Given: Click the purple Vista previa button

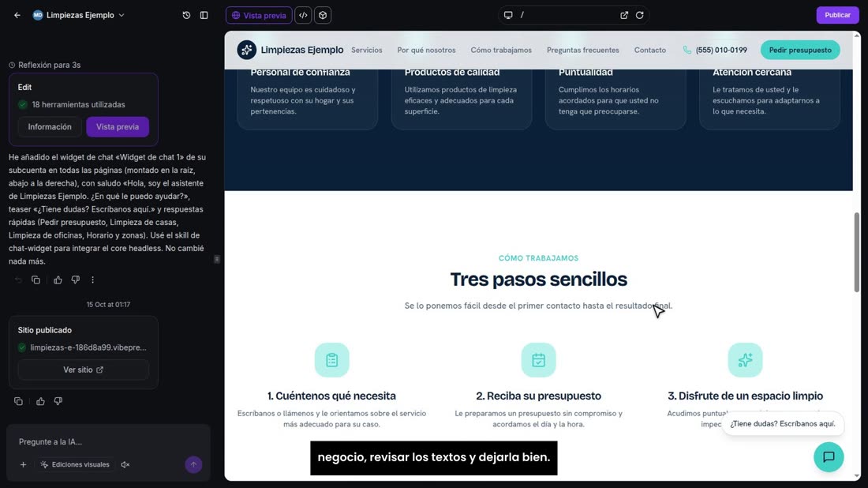Looking at the screenshot, I should click(118, 127).
